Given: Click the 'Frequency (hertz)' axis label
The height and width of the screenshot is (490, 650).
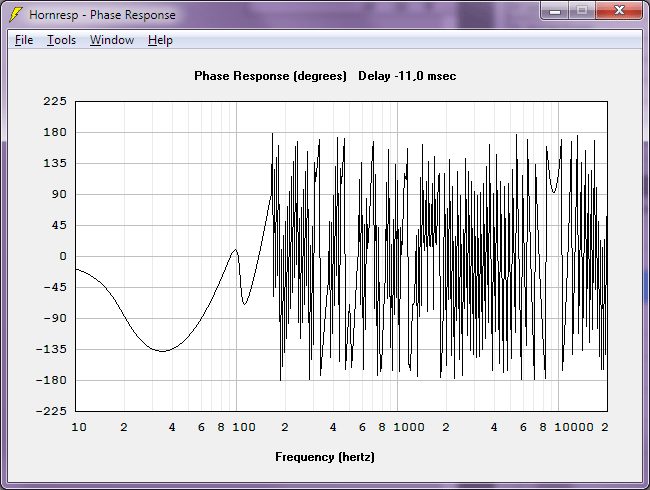Looking at the screenshot, I should point(325,457).
